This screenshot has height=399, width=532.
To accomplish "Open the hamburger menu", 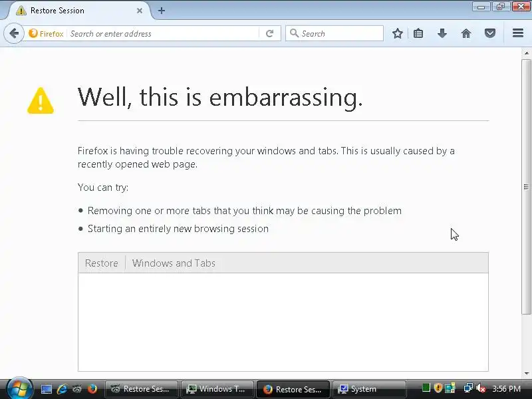I will coord(518,33).
